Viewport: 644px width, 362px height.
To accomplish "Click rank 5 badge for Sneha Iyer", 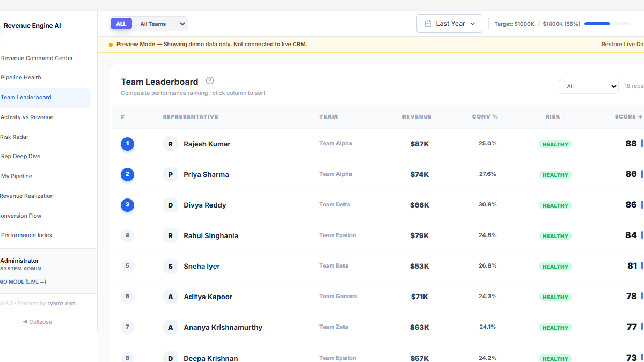I will pyautogui.click(x=127, y=265).
